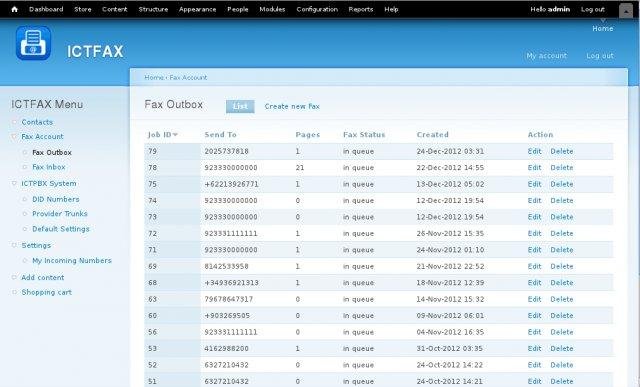Edit fax job 73

[534, 217]
